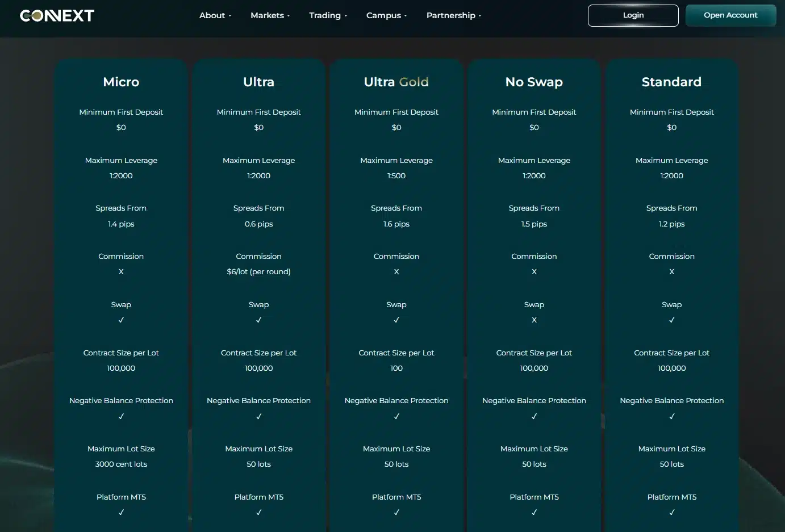The width and height of the screenshot is (785, 532).
Task: Open the Partnership menu
Action: click(x=453, y=16)
